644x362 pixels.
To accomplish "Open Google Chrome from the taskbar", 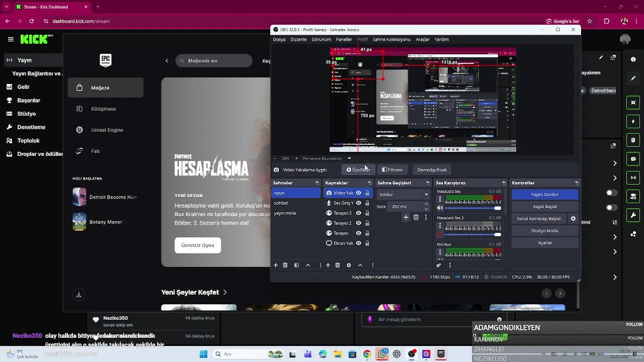I will point(367,354).
